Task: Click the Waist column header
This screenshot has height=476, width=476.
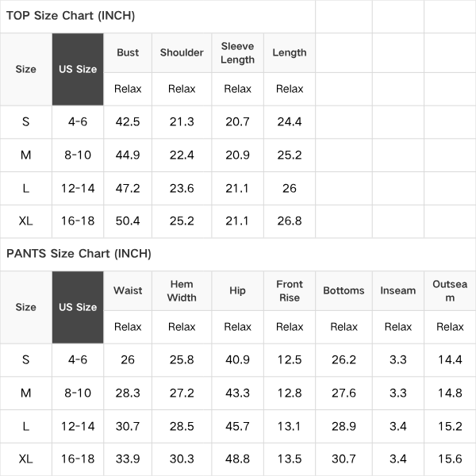Action: (x=128, y=290)
